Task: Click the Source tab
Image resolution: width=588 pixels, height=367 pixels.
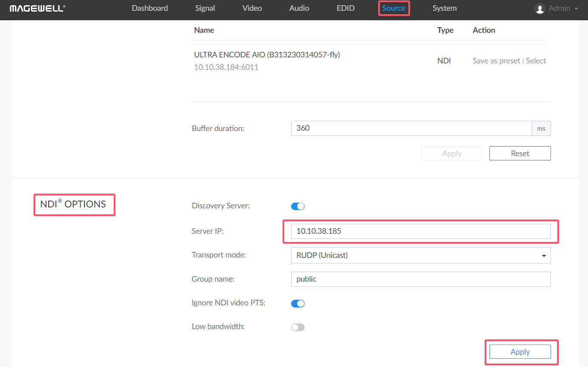Action: [393, 8]
